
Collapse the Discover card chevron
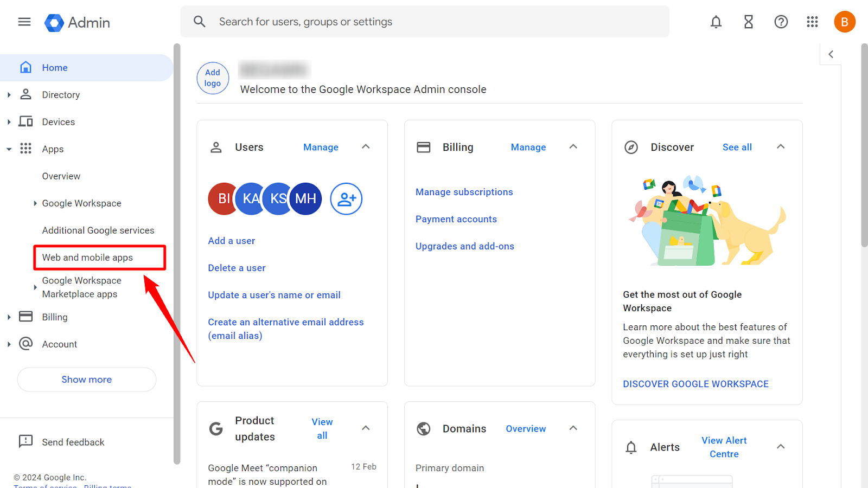[x=781, y=146]
